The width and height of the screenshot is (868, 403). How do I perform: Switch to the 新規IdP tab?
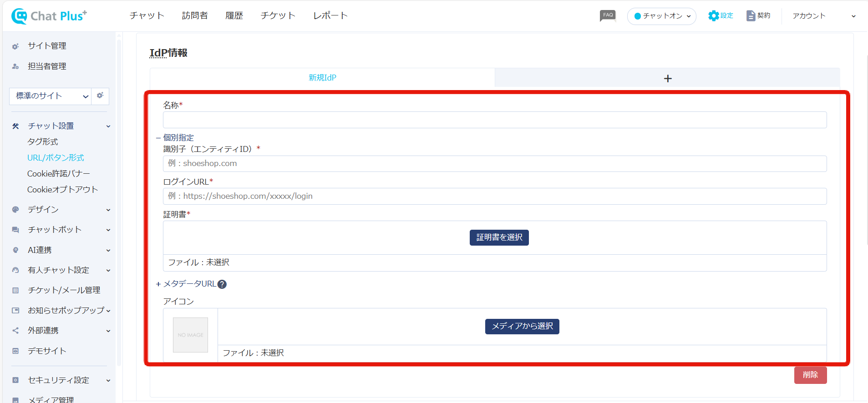coord(322,78)
